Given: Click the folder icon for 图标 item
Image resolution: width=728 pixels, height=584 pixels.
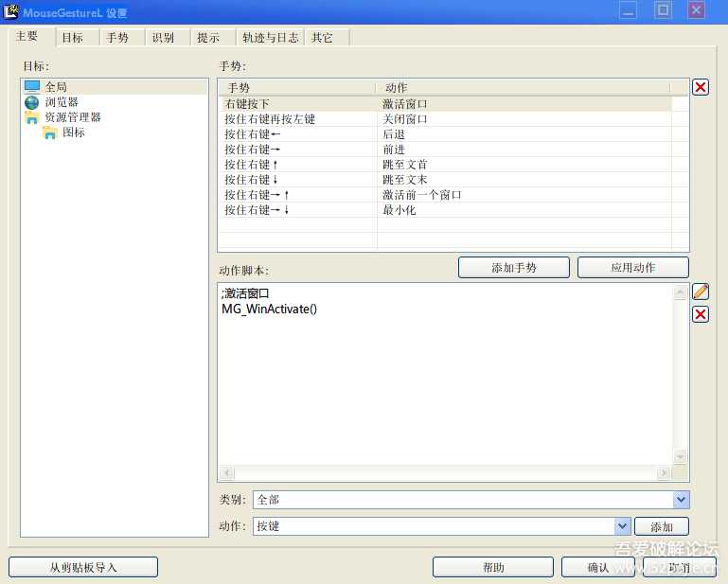Looking at the screenshot, I should (x=49, y=133).
